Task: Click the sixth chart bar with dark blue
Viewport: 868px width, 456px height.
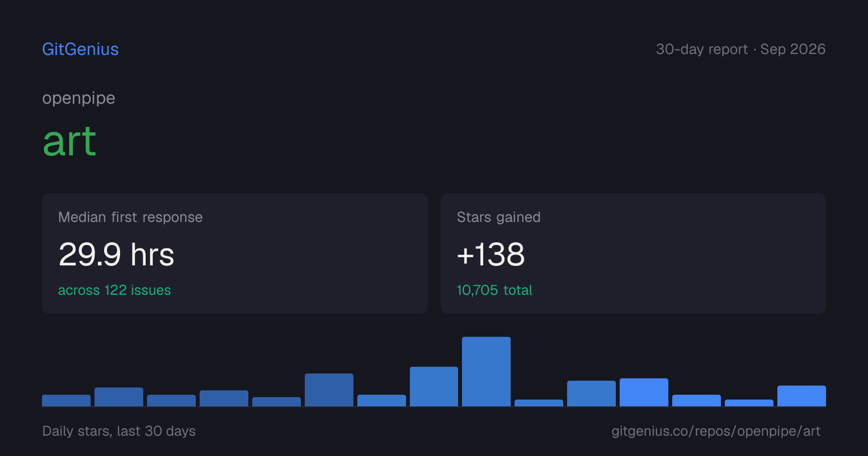Action: pyautogui.click(x=329, y=390)
